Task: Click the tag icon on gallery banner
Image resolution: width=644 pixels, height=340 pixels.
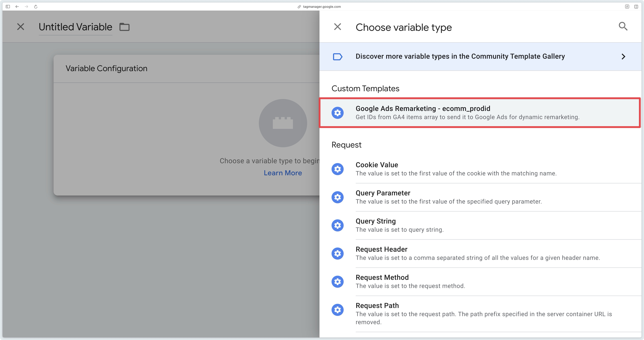Action: 337,57
